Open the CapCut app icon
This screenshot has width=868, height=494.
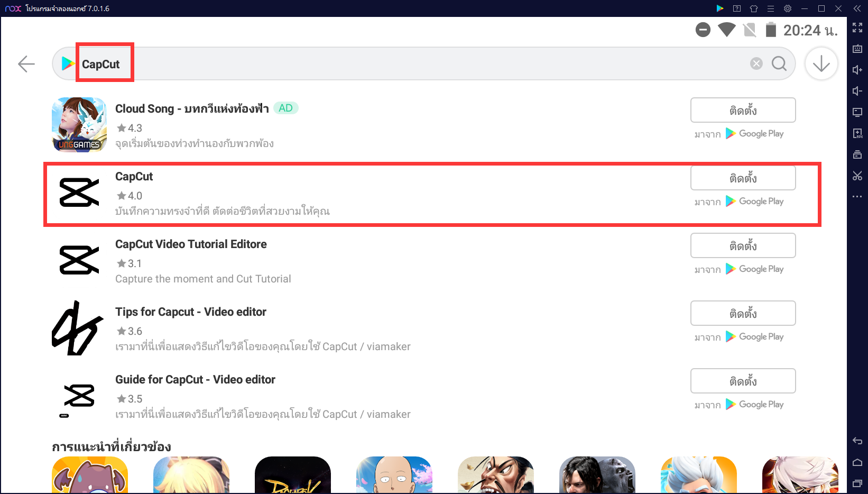[x=79, y=193]
